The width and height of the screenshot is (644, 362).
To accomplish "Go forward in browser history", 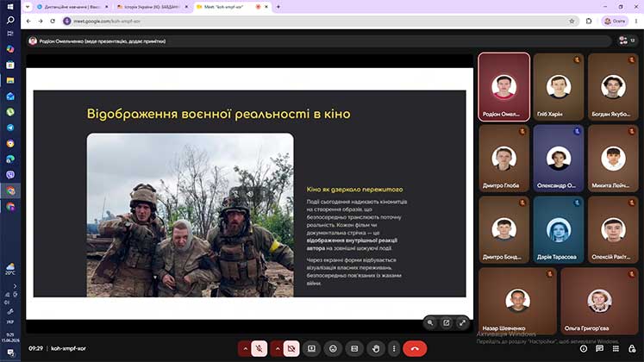I will click(x=41, y=21).
